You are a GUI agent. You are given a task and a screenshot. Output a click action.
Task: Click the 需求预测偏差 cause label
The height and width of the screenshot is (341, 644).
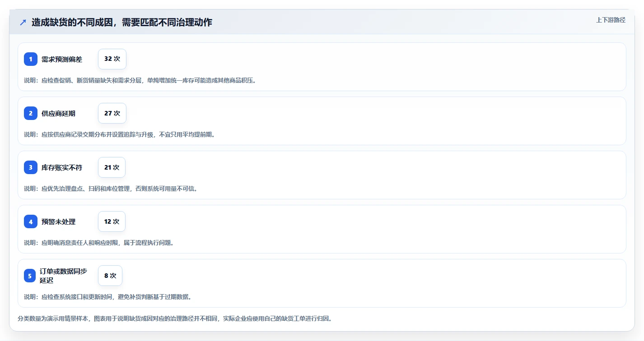tap(62, 59)
